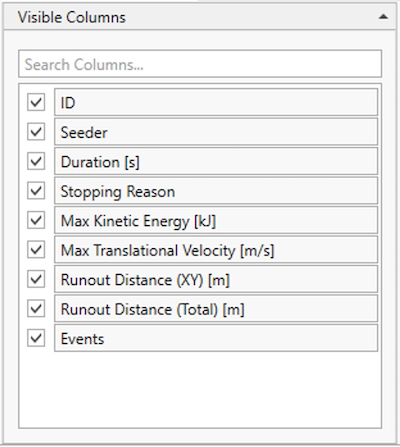Uncheck the Stopping Reason checkbox
400x447 pixels.
36,190
